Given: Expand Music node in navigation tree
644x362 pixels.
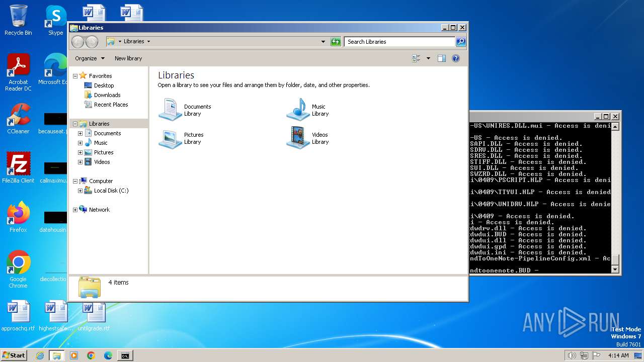Looking at the screenshot, I should tap(80, 143).
